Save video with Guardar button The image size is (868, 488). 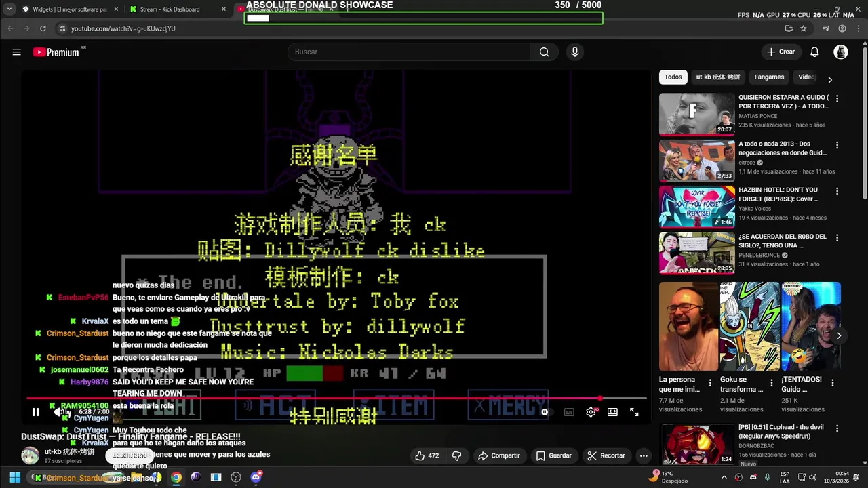[x=554, y=456]
